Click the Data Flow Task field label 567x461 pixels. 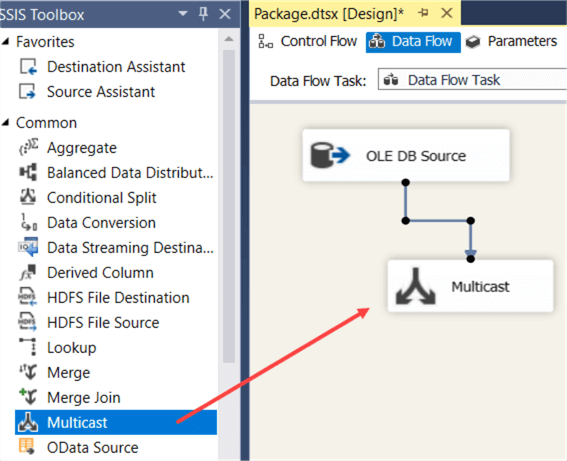(318, 81)
